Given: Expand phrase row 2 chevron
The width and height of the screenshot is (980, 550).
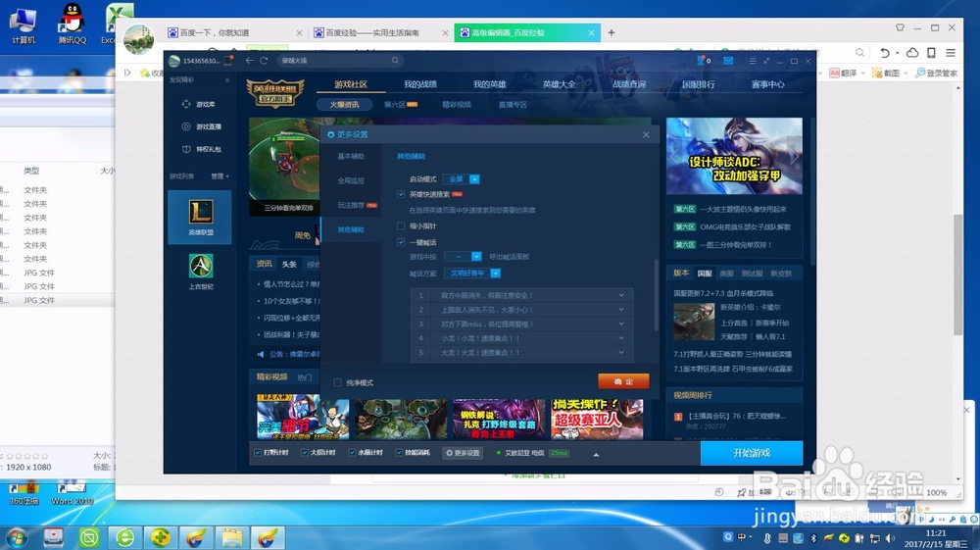Looking at the screenshot, I should click(621, 310).
